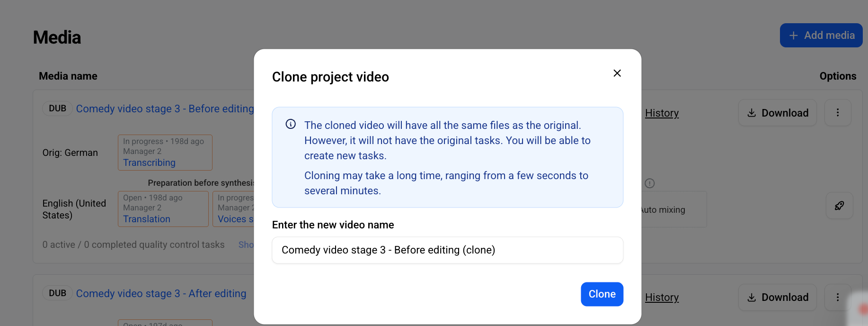Open Comedy video stage 3 - After editing
Viewport: 868px width, 326px height.
pos(161,293)
